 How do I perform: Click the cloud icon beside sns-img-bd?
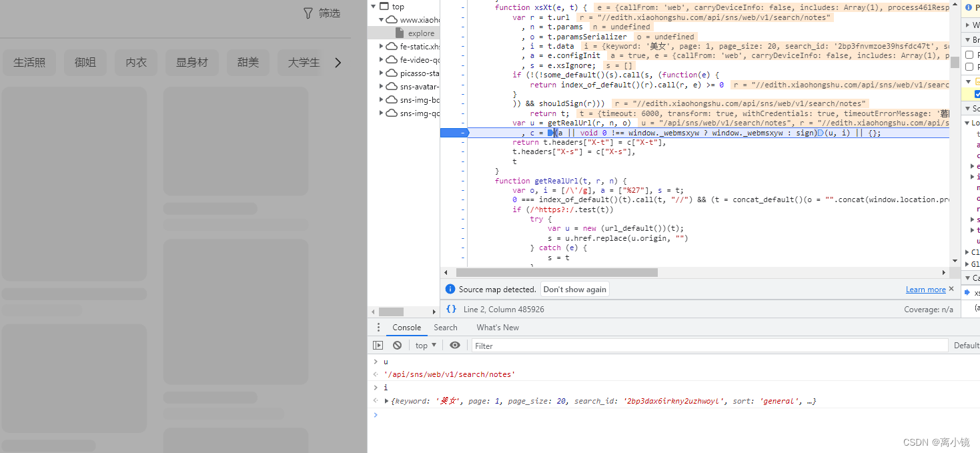click(392, 99)
